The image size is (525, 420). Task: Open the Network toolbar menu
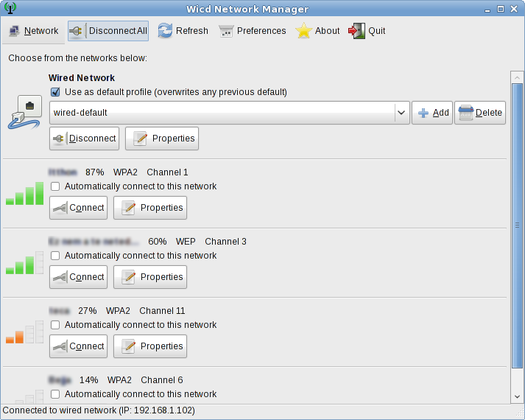pyautogui.click(x=33, y=31)
